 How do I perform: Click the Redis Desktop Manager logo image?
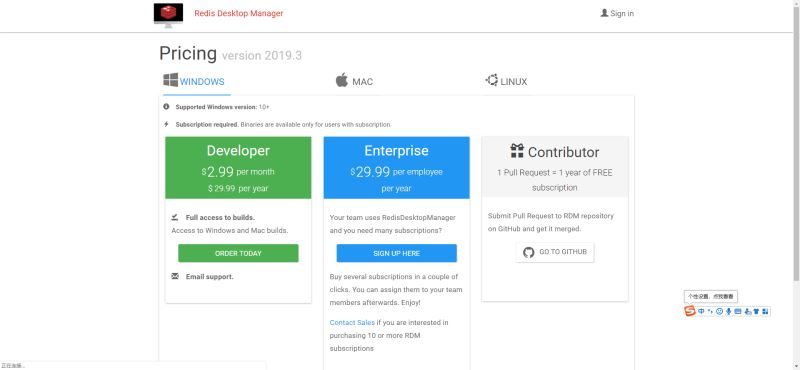click(168, 15)
